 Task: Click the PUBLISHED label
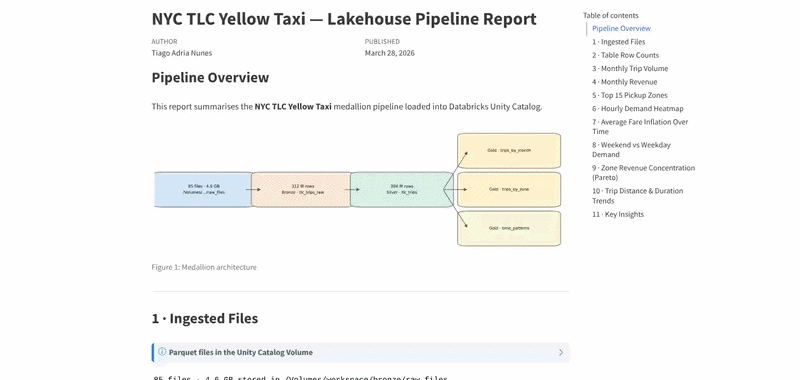(382, 42)
